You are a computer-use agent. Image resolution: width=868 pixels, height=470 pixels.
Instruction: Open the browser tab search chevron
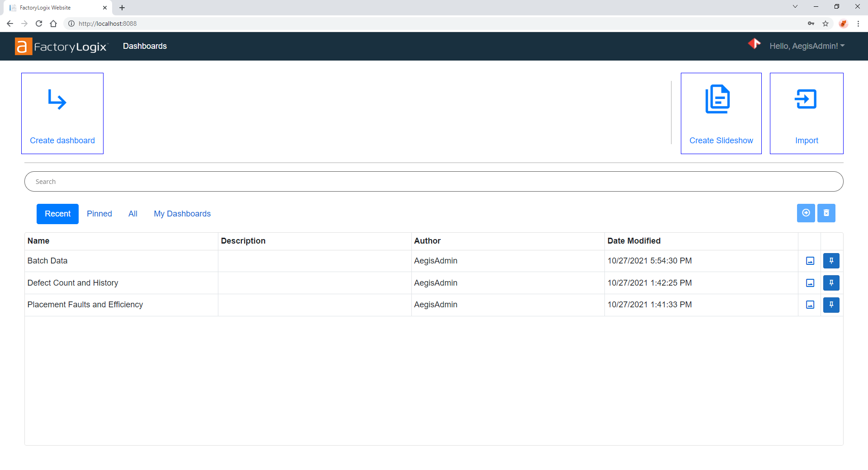pyautogui.click(x=795, y=6)
